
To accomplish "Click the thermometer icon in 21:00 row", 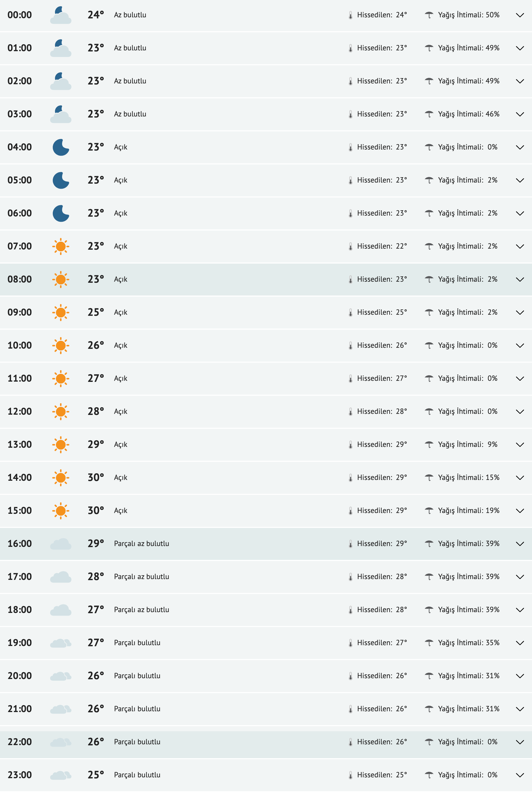I will click(350, 709).
